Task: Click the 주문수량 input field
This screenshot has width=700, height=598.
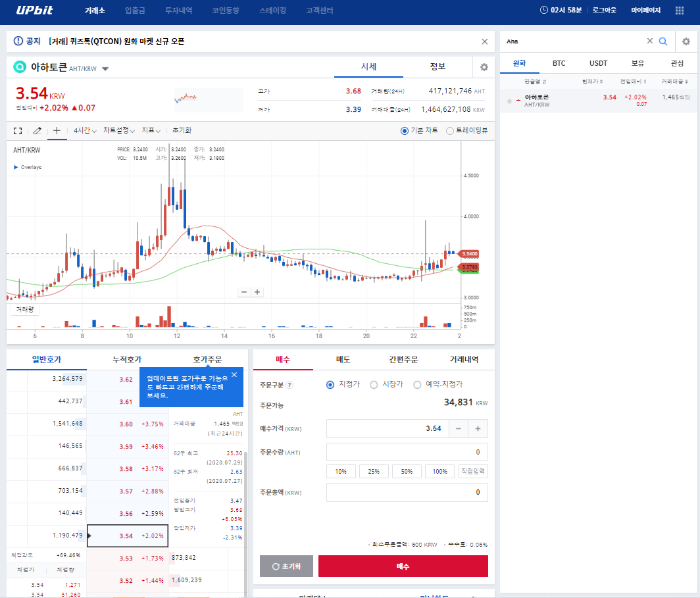Action: [407, 452]
